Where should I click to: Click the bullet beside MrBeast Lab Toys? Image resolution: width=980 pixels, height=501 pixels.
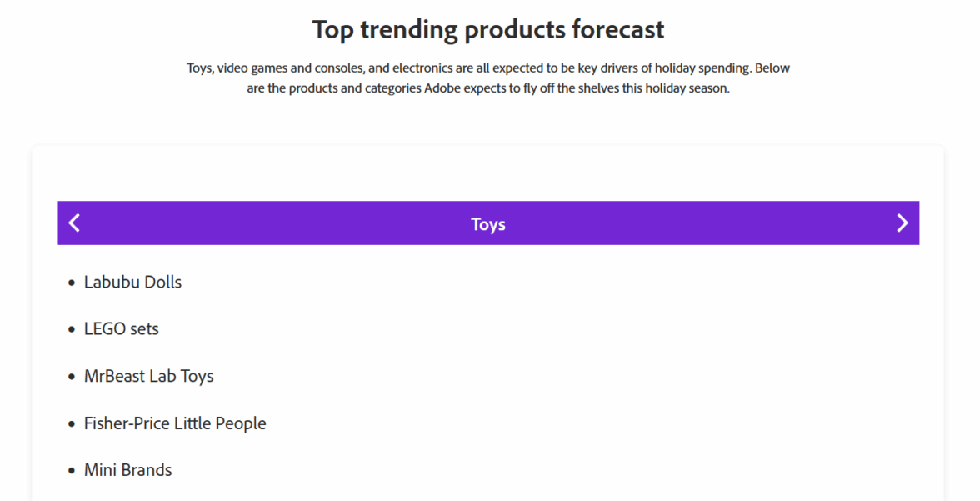[72, 378]
